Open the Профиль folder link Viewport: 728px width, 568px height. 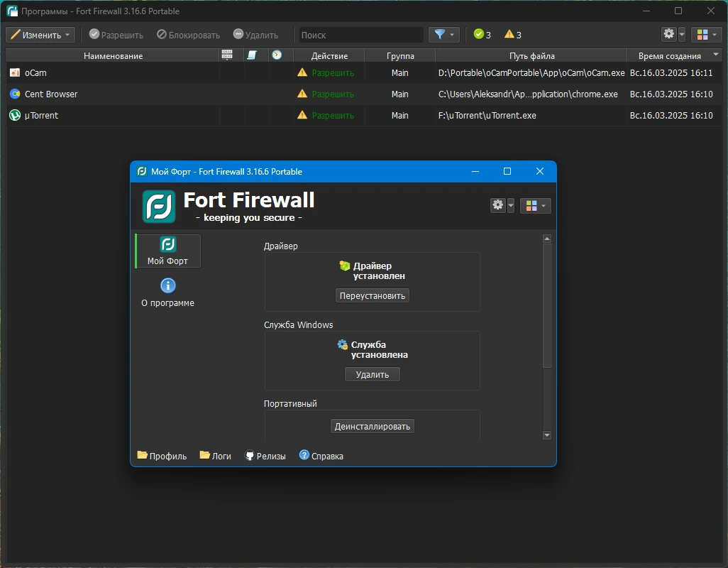point(162,456)
